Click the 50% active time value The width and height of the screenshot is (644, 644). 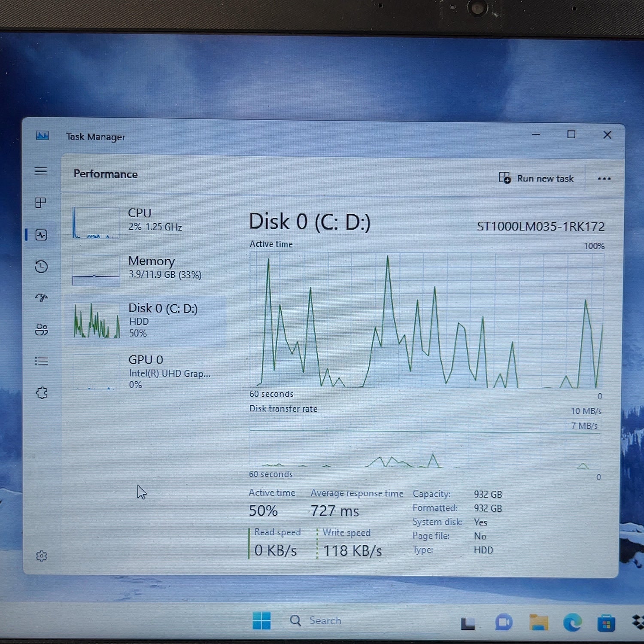(x=263, y=510)
